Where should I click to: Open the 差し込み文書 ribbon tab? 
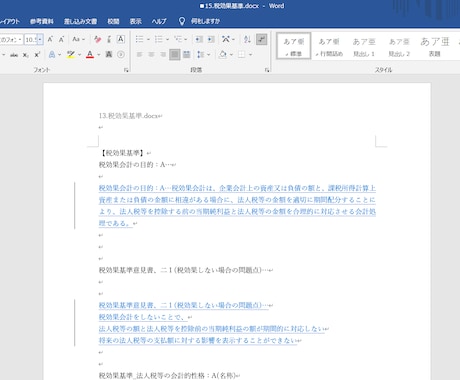coord(80,21)
